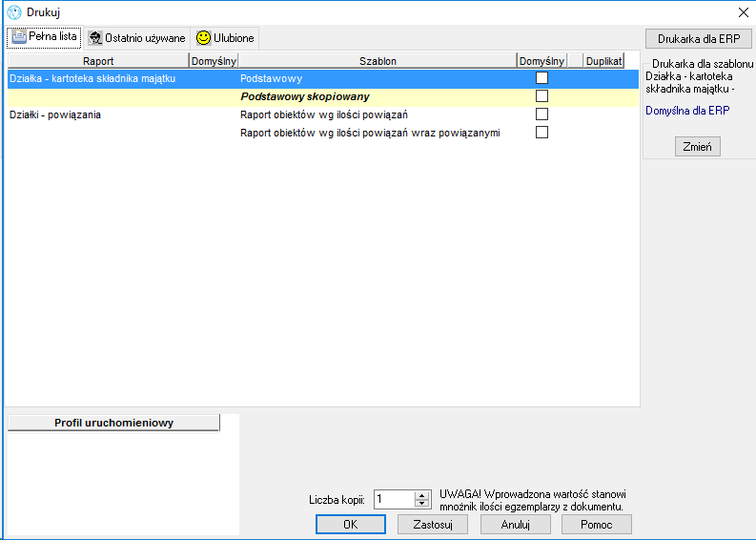Click the OK button

351,525
